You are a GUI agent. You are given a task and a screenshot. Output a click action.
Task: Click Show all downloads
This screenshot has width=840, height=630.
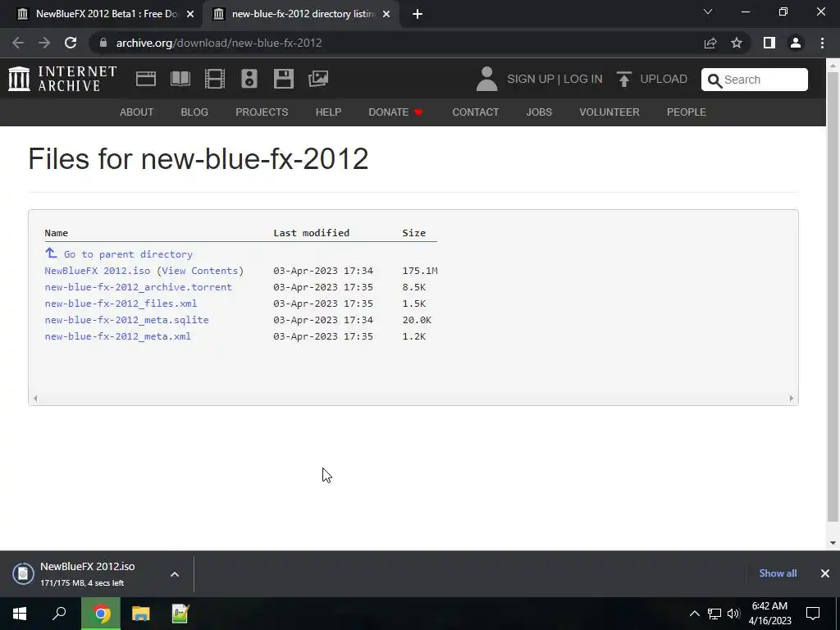coord(778,573)
